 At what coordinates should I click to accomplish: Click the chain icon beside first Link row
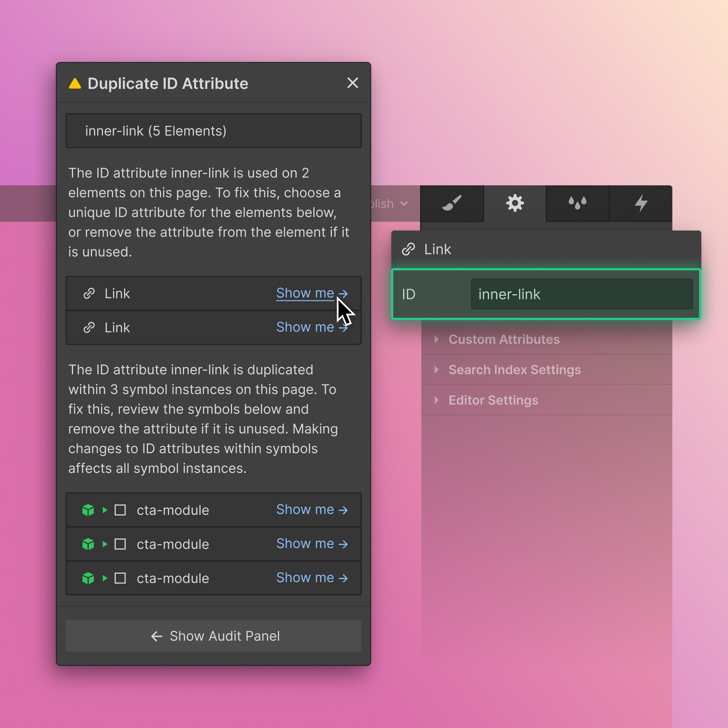point(89,294)
